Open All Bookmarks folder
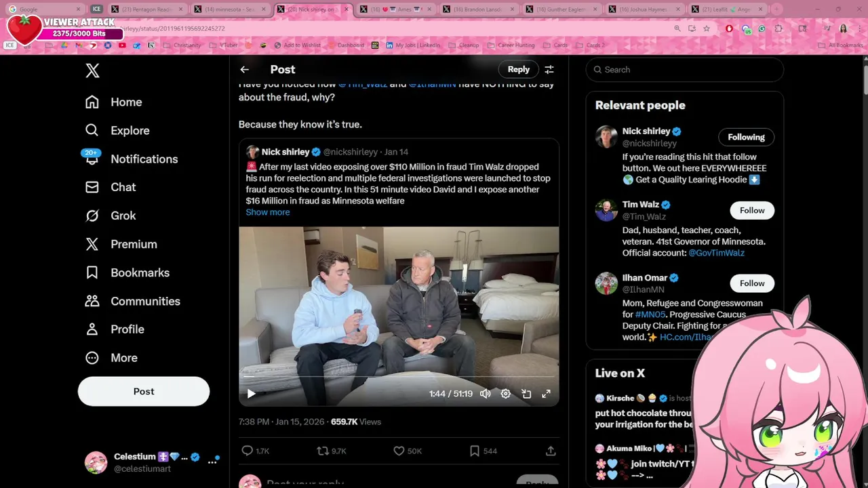The width and height of the screenshot is (868, 488). (840, 45)
